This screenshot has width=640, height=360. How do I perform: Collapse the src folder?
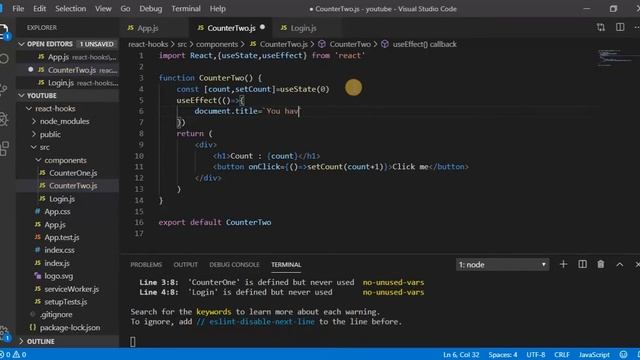tap(34, 147)
